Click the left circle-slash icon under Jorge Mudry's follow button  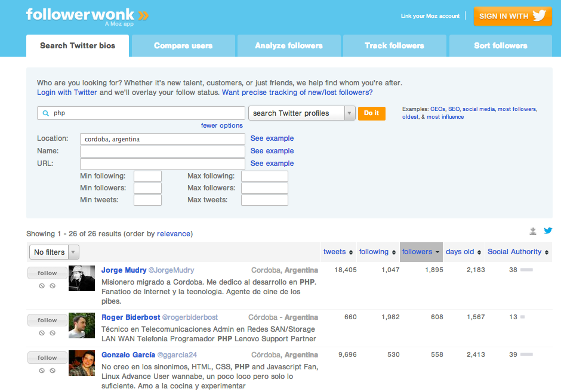(x=42, y=286)
